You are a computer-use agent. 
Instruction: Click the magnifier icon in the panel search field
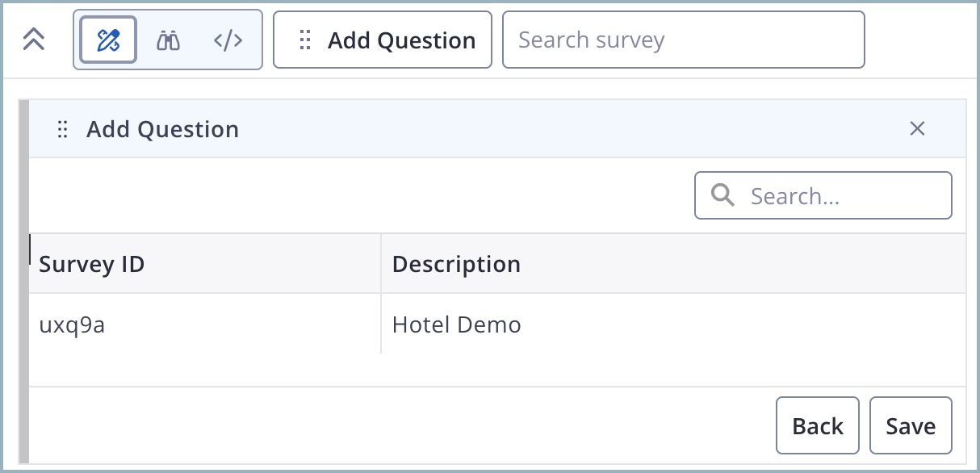722,195
